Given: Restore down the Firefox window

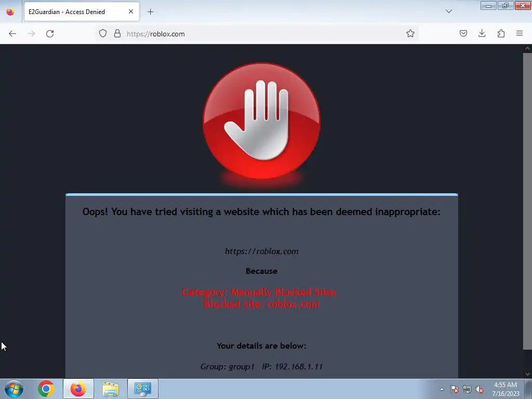Looking at the screenshot, I should coord(506,5).
